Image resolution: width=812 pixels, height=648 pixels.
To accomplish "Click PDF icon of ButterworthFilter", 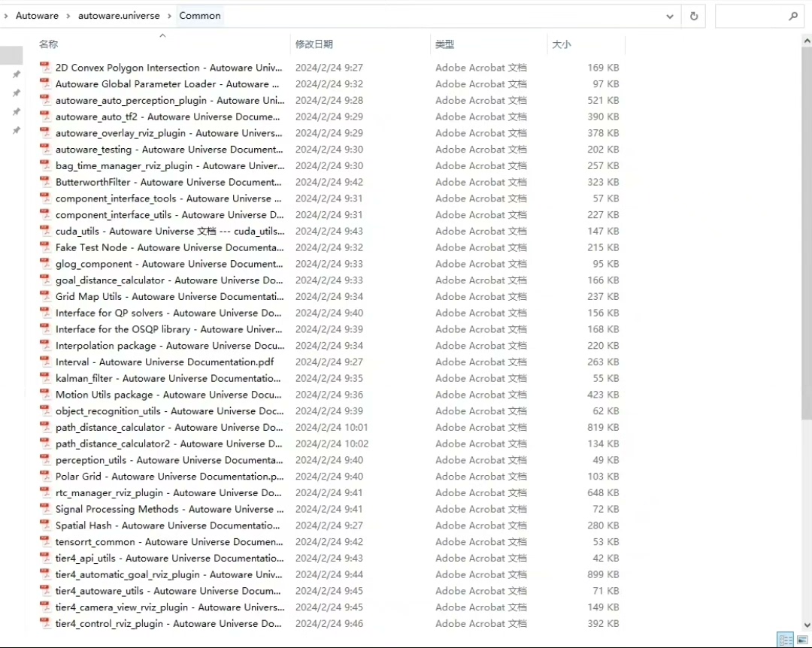I will click(x=46, y=182).
